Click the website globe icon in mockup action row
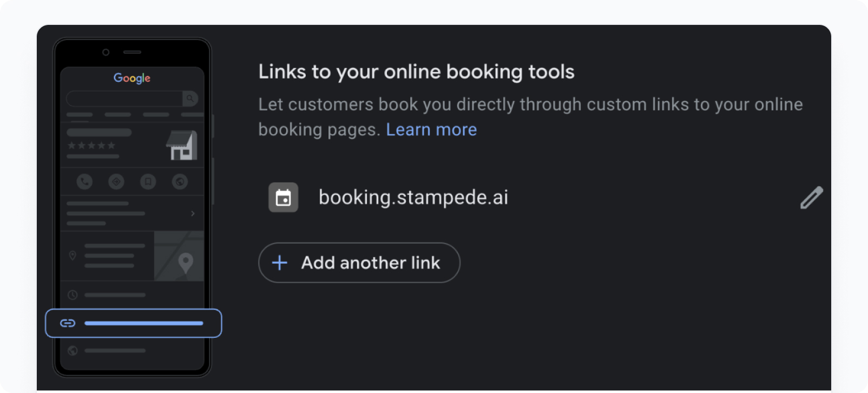 180,182
